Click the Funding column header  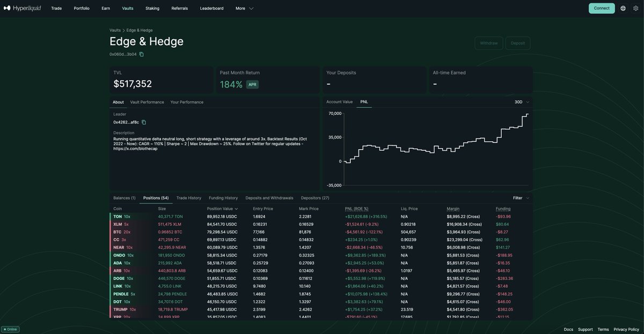point(503,208)
